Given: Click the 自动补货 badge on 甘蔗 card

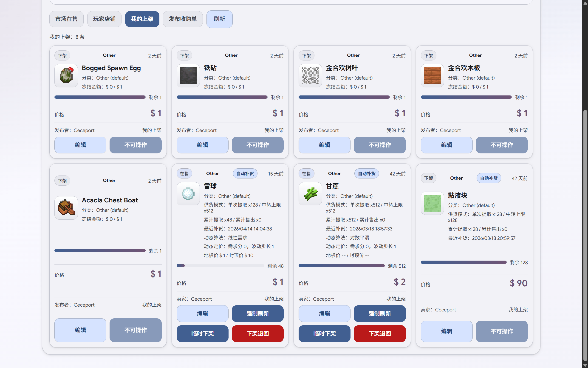Looking at the screenshot, I should 367,174.
